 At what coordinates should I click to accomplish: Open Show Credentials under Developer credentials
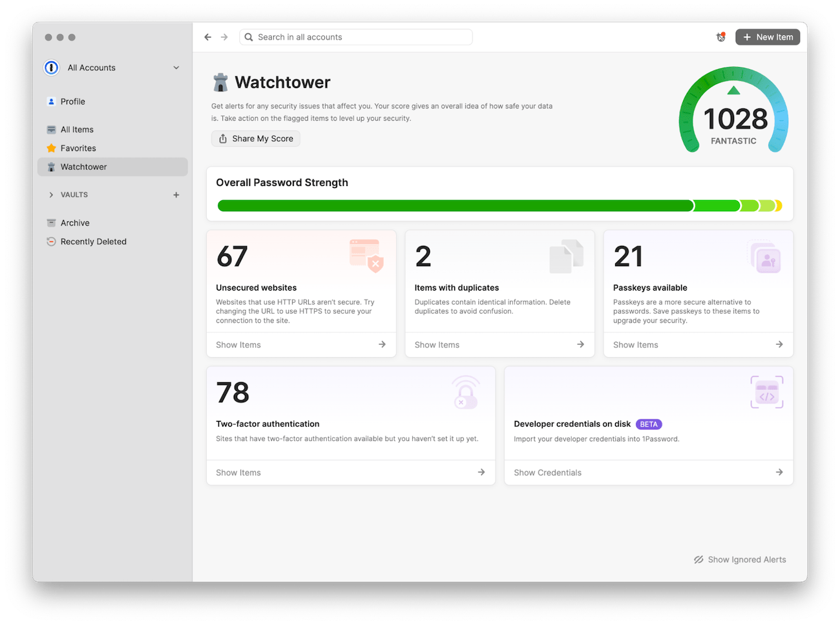pos(547,472)
